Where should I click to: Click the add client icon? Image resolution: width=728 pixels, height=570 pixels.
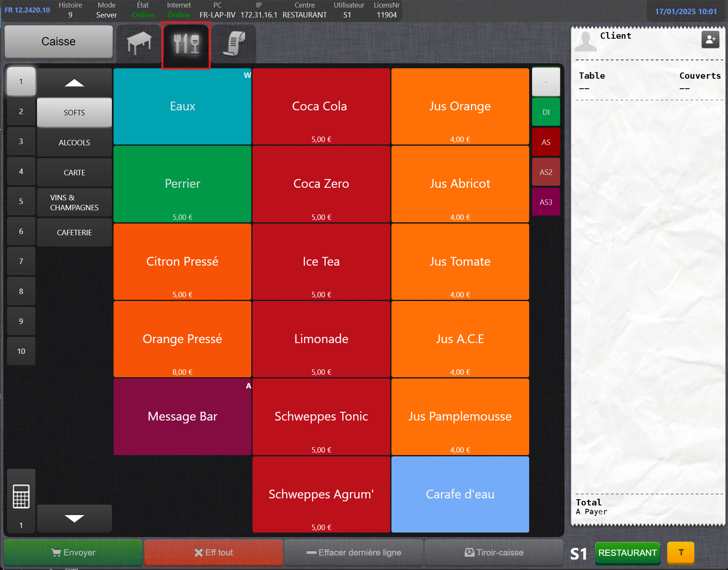(x=710, y=40)
